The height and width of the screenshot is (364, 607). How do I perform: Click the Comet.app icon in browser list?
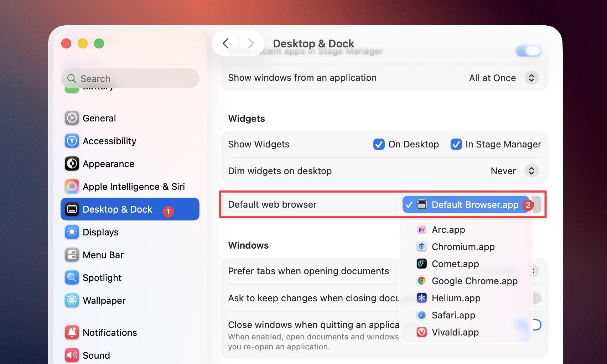(422, 264)
